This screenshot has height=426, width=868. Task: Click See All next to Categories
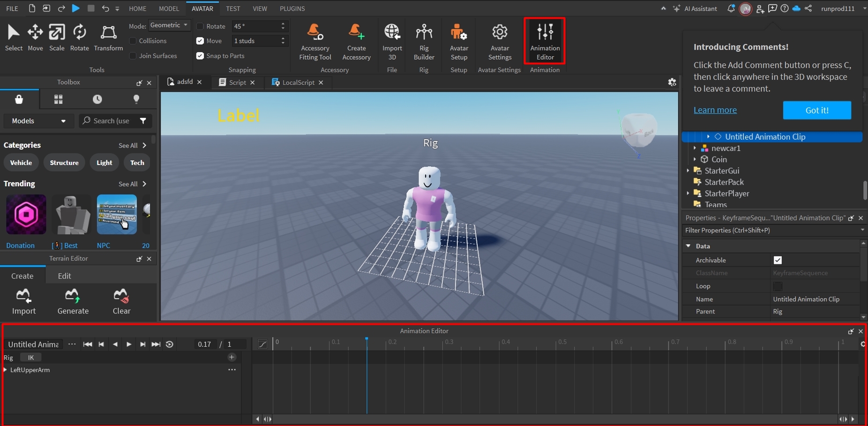coord(132,145)
